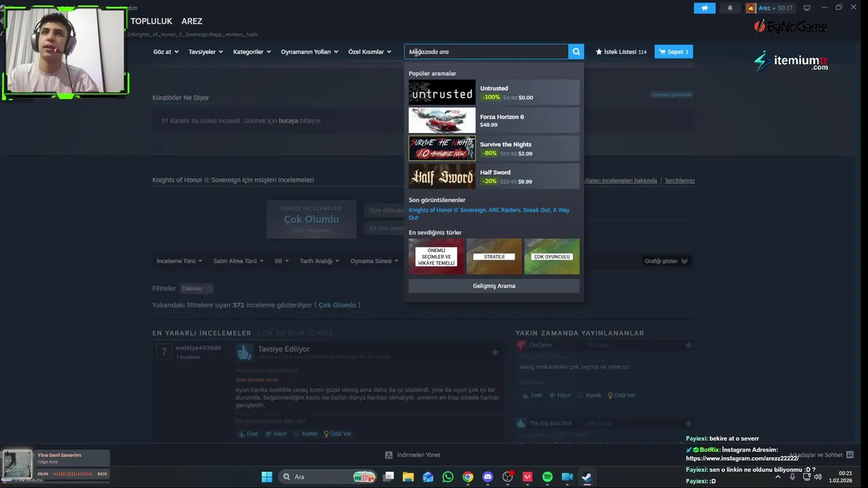The height and width of the screenshot is (488, 868).
Task: Select Forza Horizon 6 suggestion
Action: pos(494,120)
